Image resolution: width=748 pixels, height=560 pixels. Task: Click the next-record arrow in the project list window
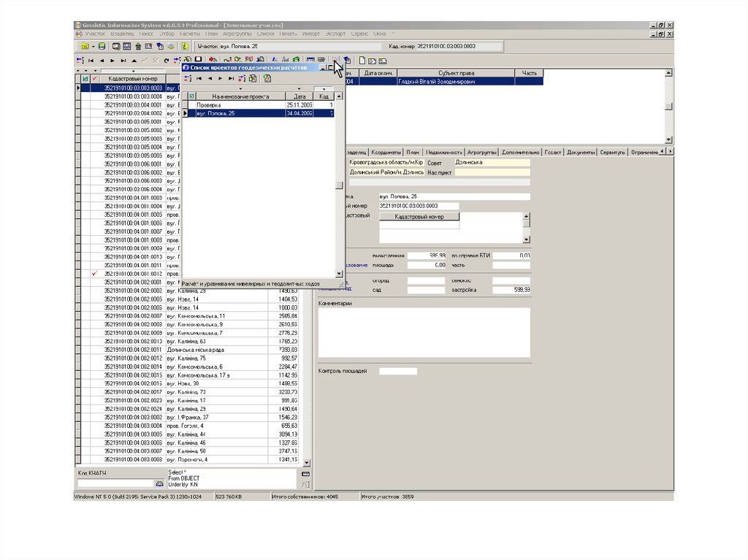[221, 78]
